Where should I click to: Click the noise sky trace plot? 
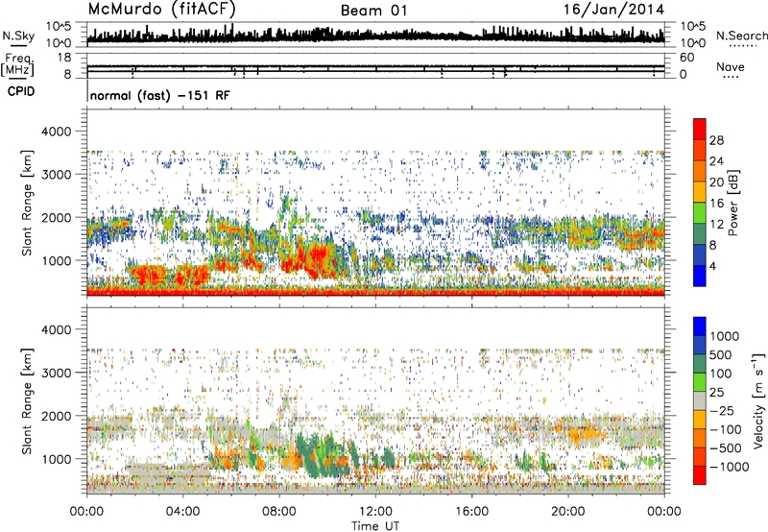(375, 35)
